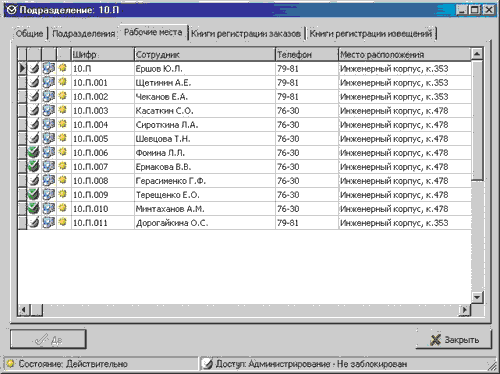Click the Закрыть button
The image size is (500, 374).
click(454, 340)
